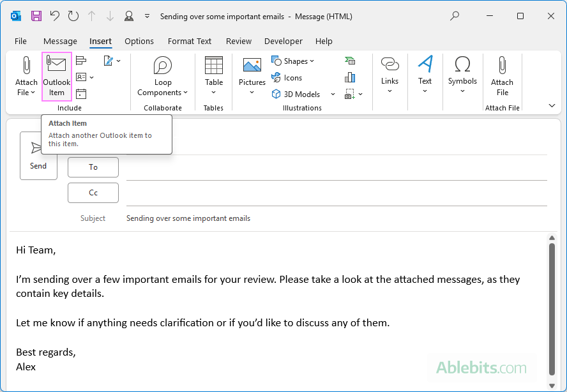Open the Cc address picker

pos(93,192)
